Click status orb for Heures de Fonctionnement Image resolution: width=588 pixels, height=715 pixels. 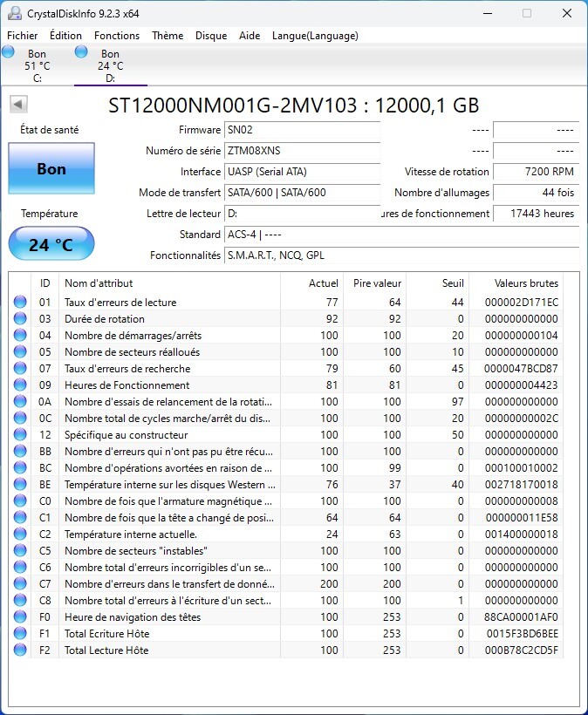point(20,385)
